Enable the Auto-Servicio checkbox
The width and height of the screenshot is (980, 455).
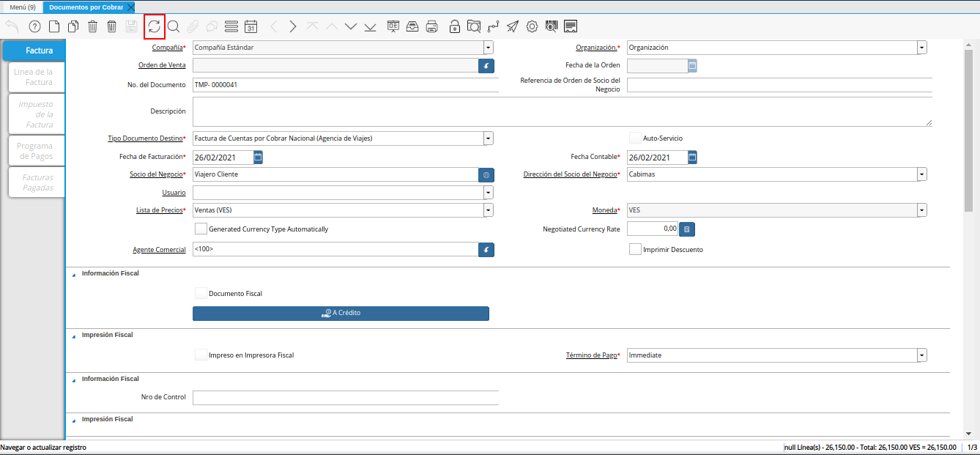click(635, 138)
